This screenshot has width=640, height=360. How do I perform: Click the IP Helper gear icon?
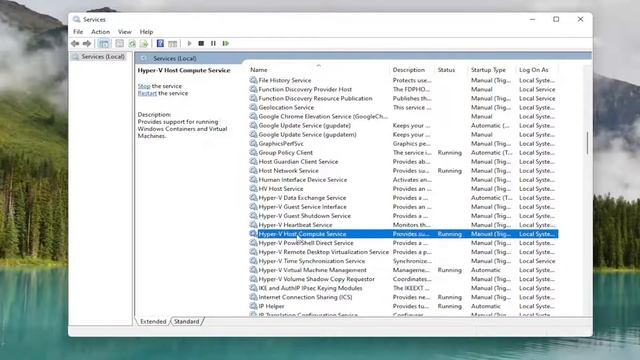(x=253, y=306)
